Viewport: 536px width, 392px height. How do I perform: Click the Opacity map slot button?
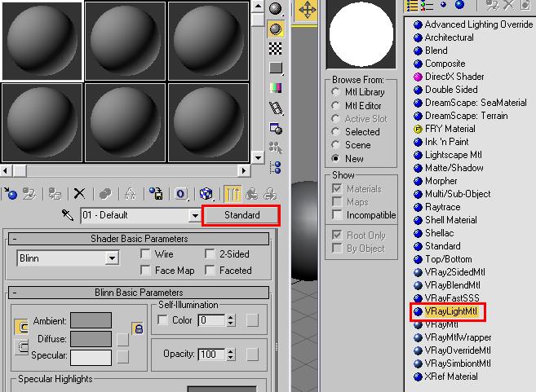[x=252, y=355]
